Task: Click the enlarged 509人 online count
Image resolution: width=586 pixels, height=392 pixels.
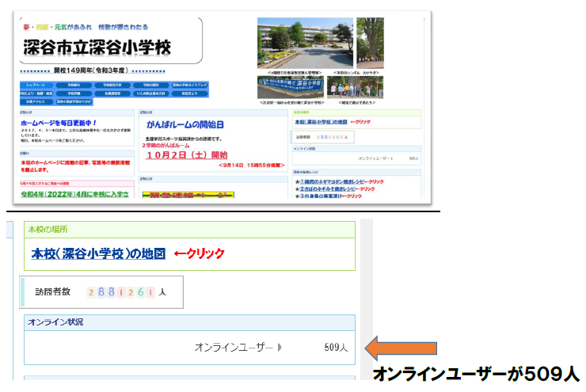Action: coord(336,348)
